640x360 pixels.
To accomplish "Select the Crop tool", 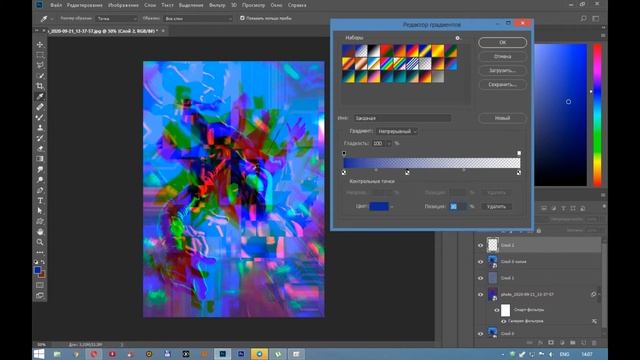I will point(40,86).
